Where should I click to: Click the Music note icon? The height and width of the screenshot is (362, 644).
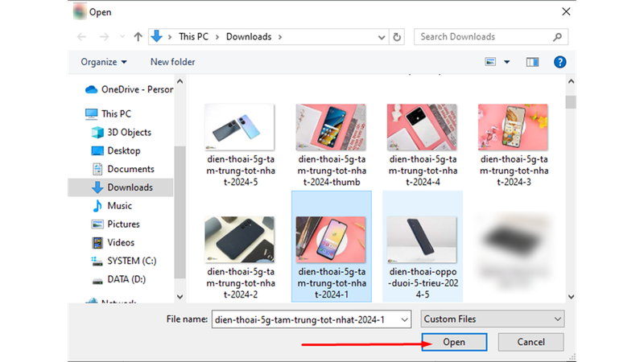[97, 206]
